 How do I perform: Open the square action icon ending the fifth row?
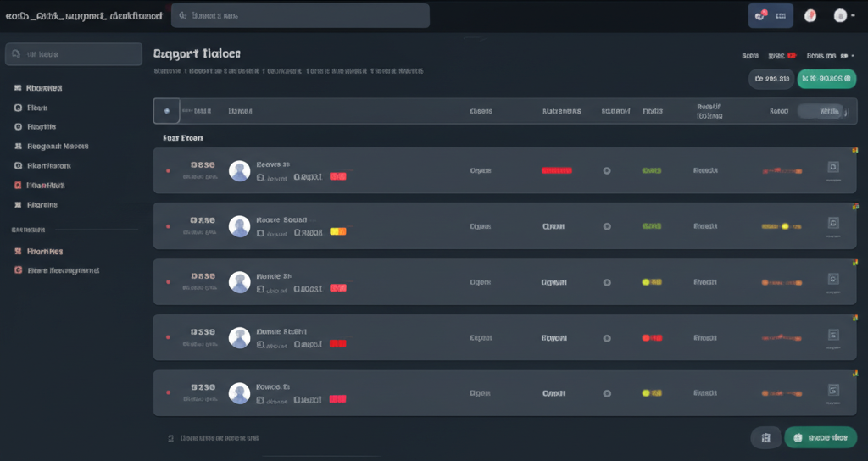(833, 390)
